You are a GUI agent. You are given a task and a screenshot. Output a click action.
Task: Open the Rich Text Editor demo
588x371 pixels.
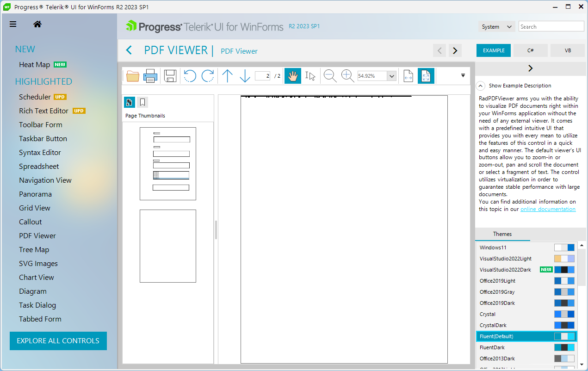43,111
